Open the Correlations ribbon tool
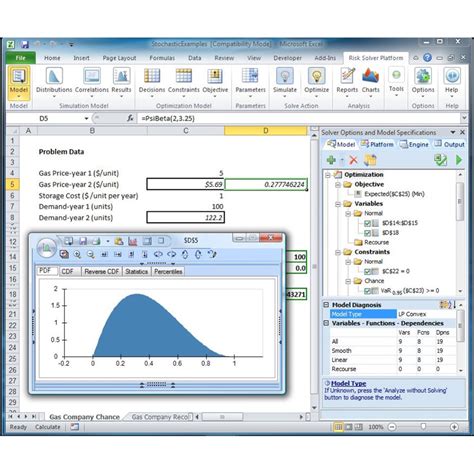The width and height of the screenshot is (474, 474). point(92,83)
